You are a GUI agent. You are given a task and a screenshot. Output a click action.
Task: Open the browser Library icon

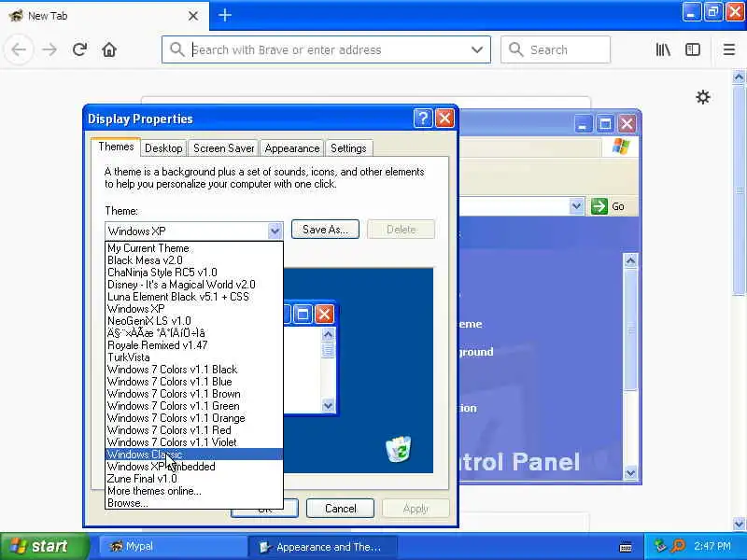tap(663, 49)
